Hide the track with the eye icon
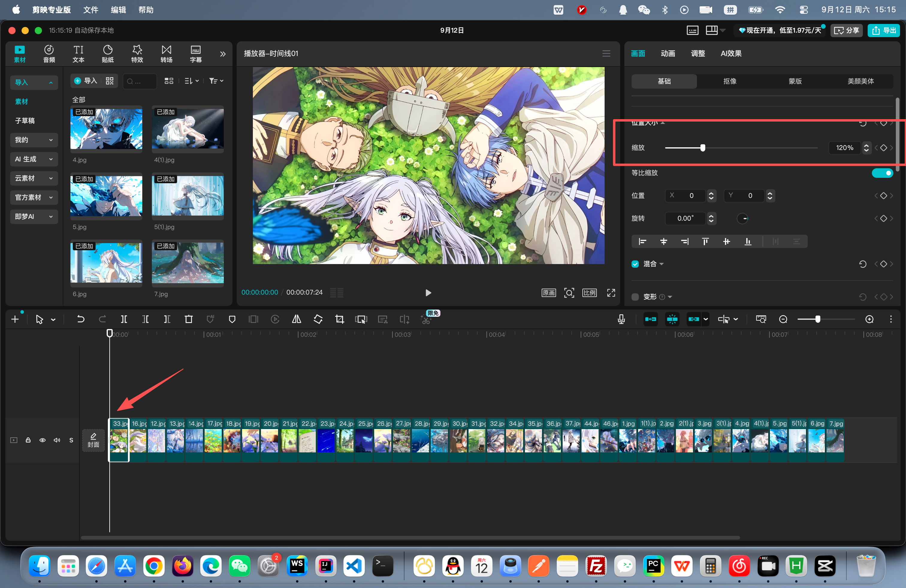906x588 pixels. (x=42, y=440)
